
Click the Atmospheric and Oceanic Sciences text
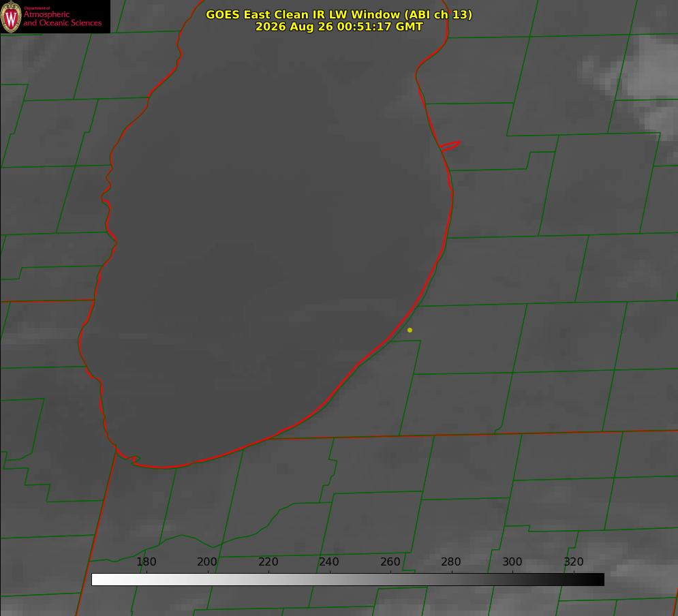click(62, 18)
